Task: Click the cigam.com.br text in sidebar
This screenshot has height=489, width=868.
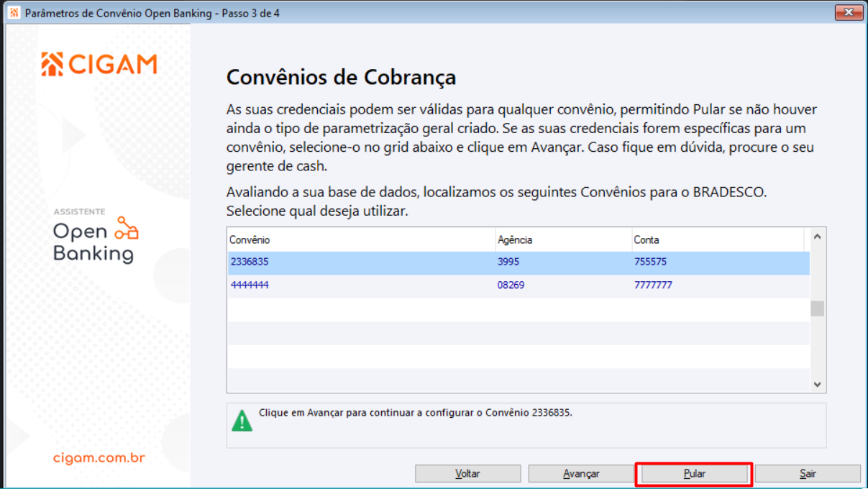Action: click(x=99, y=458)
